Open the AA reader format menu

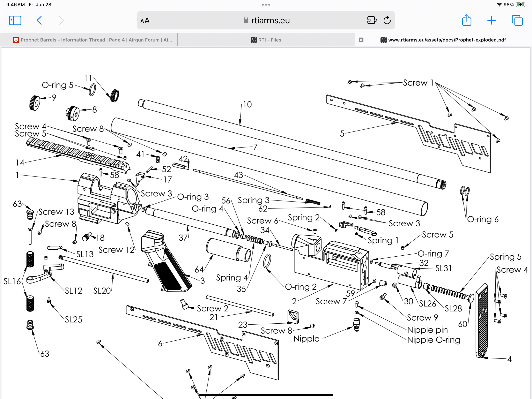point(145,21)
